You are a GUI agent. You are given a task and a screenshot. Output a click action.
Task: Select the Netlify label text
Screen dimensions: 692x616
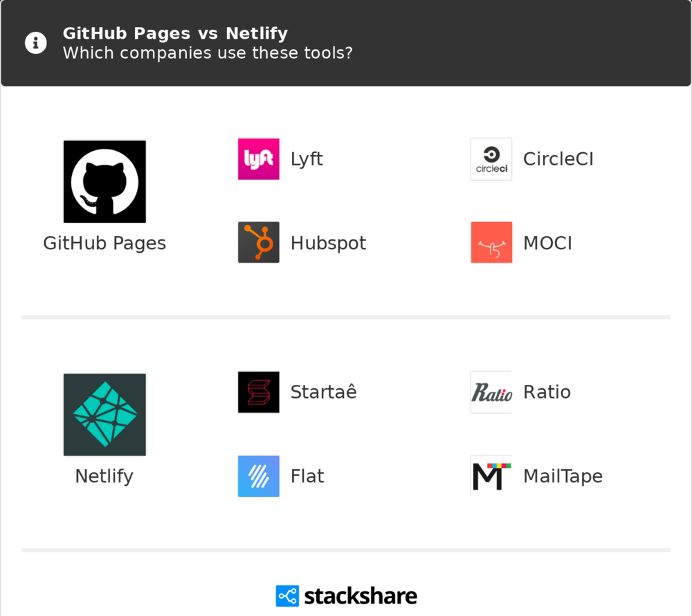pyautogui.click(x=104, y=476)
